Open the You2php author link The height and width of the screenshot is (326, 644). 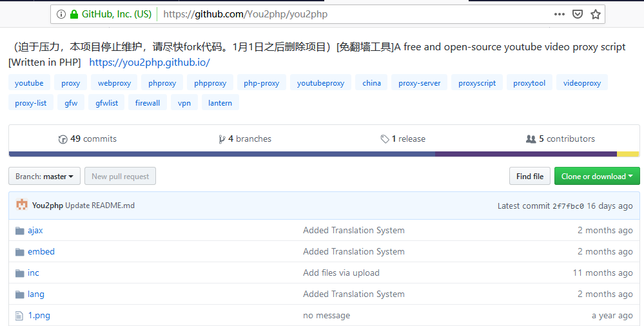click(48, 206)
